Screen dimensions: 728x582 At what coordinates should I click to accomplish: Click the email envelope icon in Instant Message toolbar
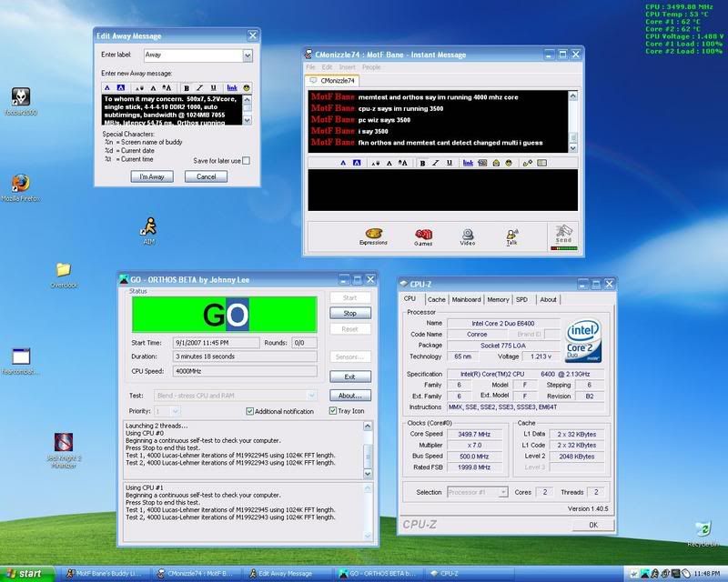496,163
